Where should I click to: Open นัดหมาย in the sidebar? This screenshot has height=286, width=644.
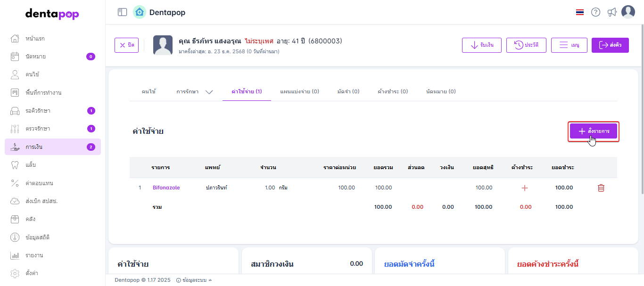pos(35,57)
